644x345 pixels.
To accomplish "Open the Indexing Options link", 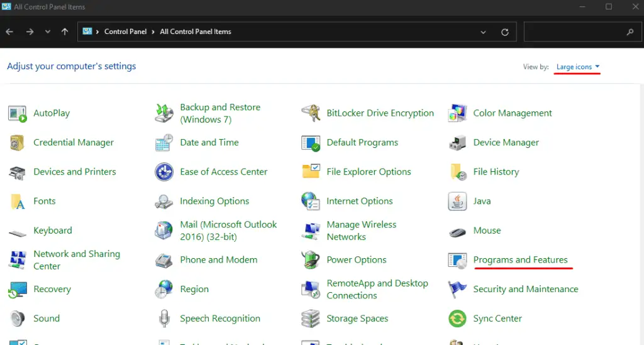I will 214,201.
